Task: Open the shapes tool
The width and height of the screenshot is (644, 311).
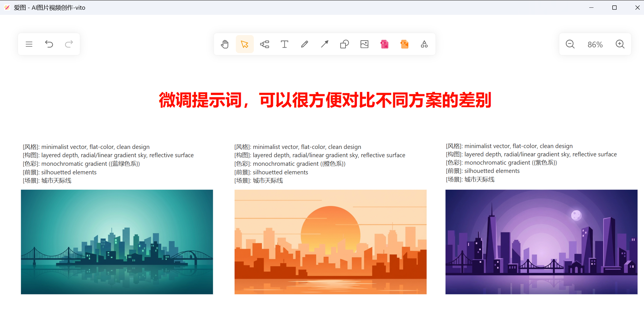Action: 344,44
